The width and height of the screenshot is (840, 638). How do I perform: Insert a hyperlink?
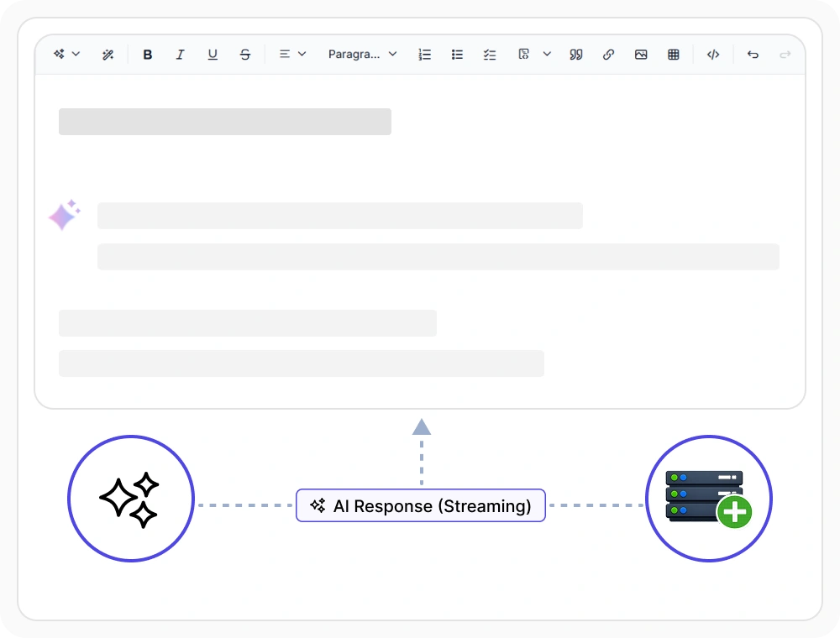(608, 55)
